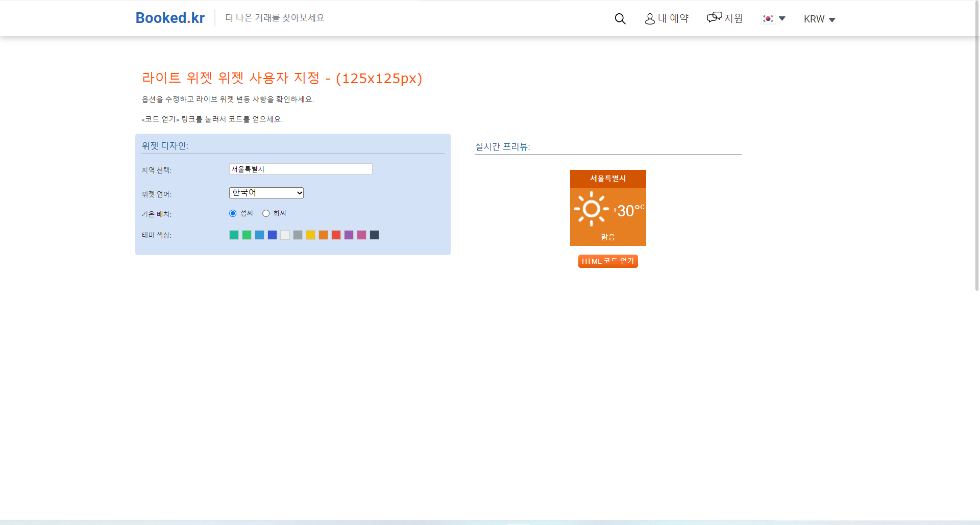Click the 맑음 condition text in the widget
This screenshot has width=980, height=525.
pos(608,237)
